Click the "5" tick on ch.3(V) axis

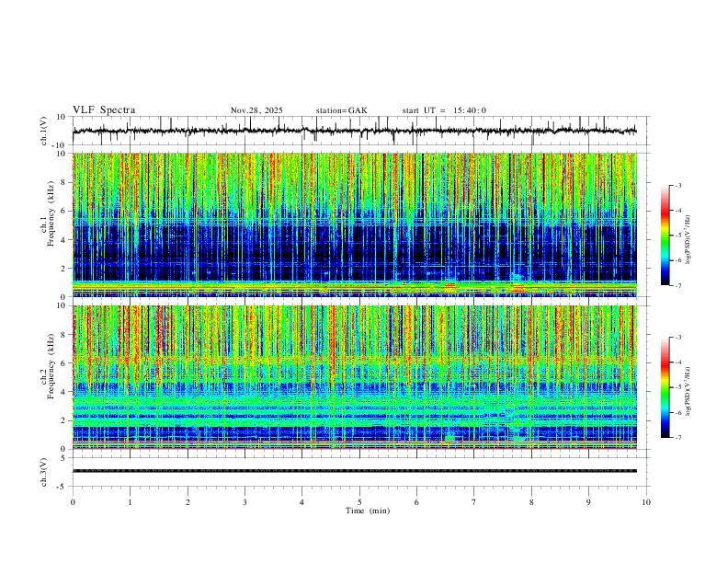[x=64, y=458]
